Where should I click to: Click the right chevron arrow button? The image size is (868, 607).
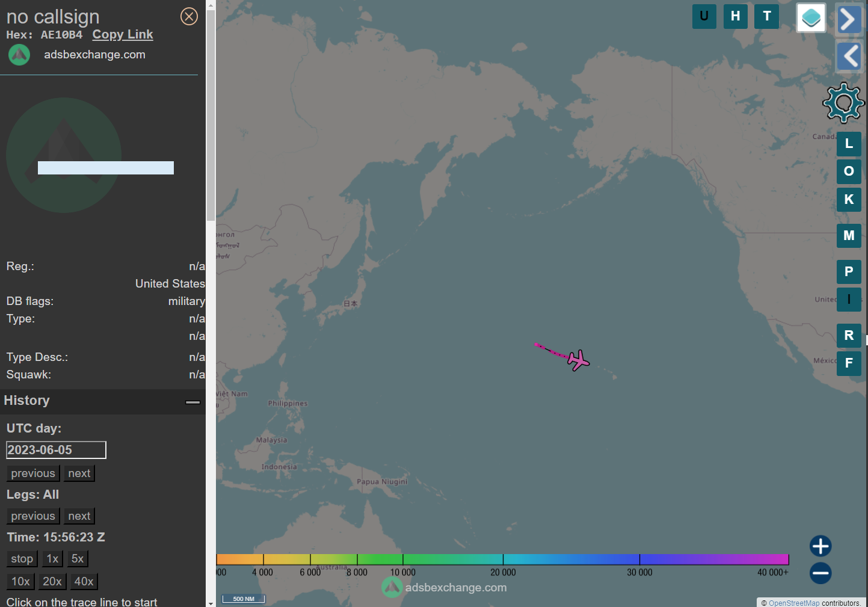(849, 19)
